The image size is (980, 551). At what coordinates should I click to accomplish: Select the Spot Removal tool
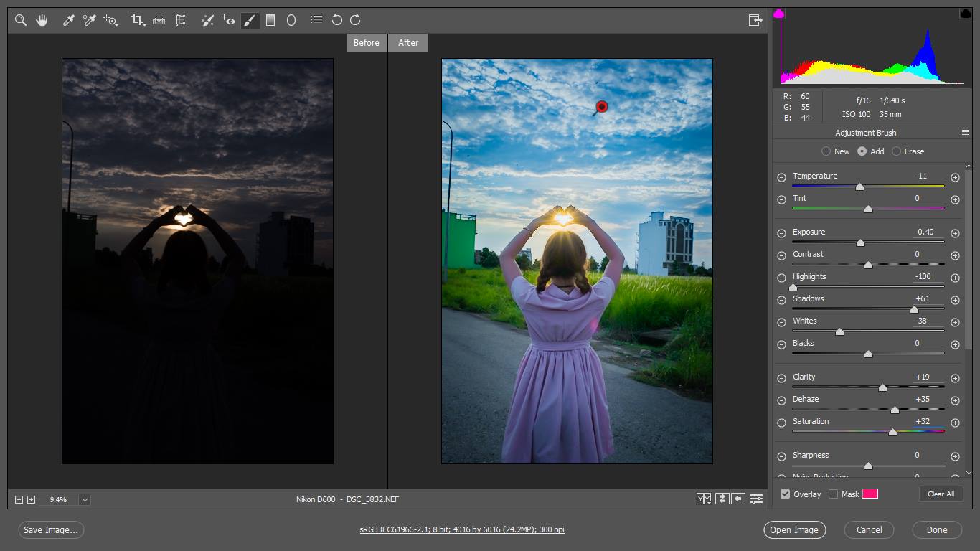(x=207, y=20)
